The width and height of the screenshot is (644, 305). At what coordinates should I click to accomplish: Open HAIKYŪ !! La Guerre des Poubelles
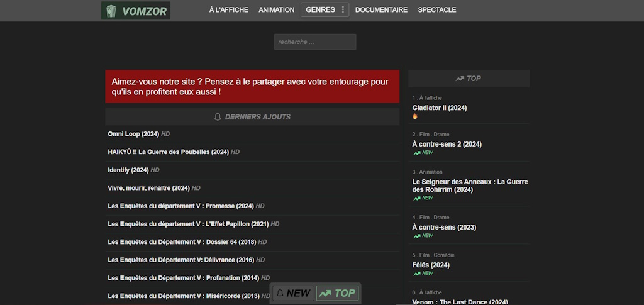[x=168, y=152]
